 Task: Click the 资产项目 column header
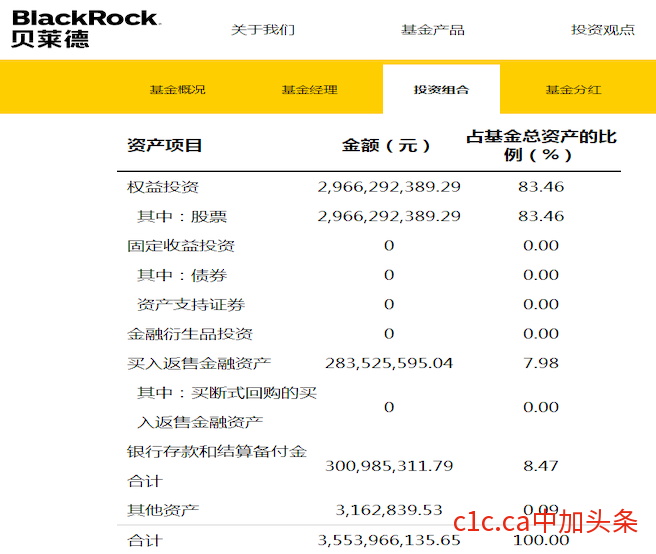pos(165,146)
